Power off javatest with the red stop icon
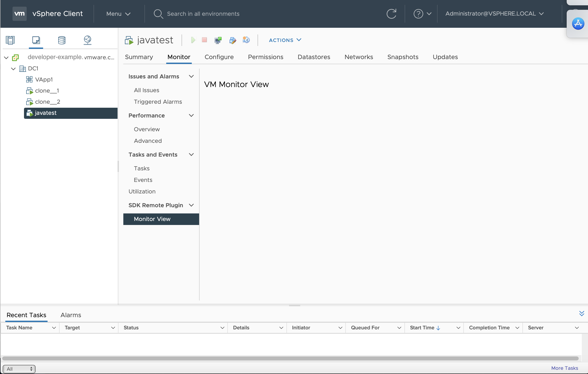Screen dimensions: 588x374 pyautogui.click(x=204, y=40)
